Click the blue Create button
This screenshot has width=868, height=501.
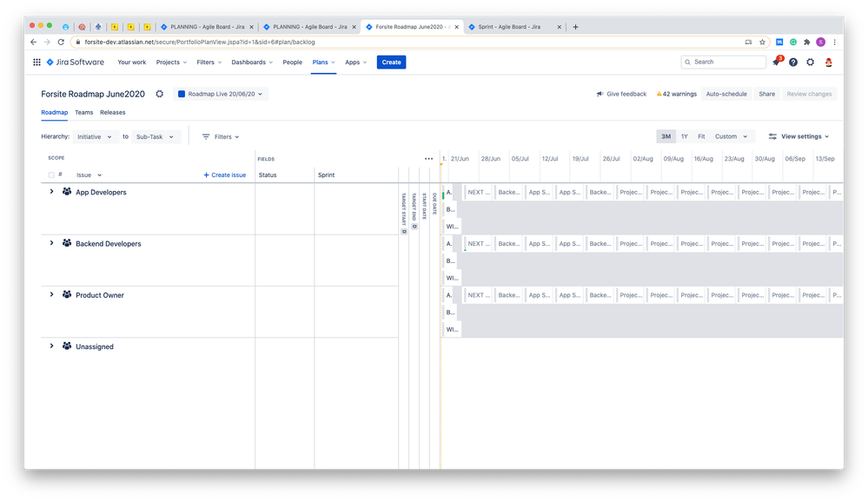(391, 63)
